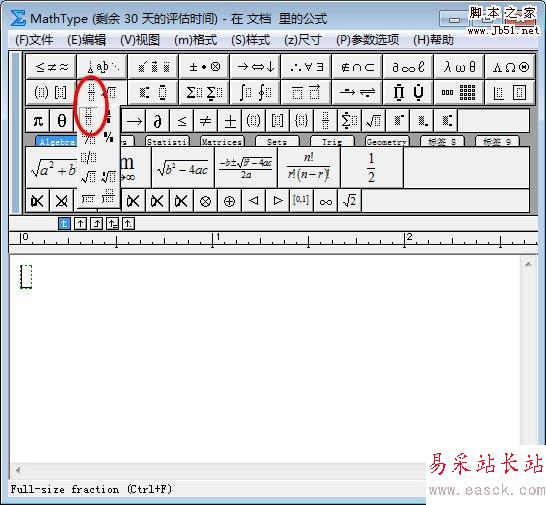The image size is (546, 505).
Task: Switch to the 标签 8 tab
Action: [442, 141]
